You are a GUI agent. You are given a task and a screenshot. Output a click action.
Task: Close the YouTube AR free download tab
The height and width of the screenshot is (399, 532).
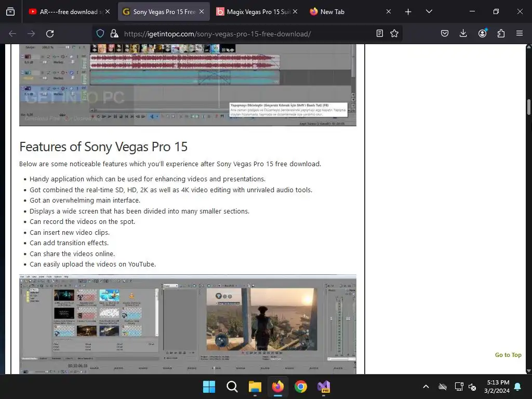pyautogui.click(x=108, y=11)
